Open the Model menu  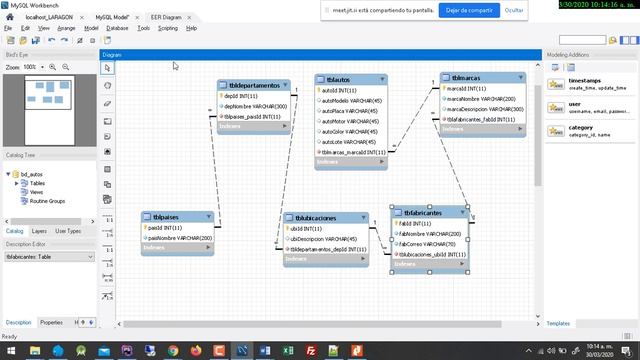tap(91, 28)
